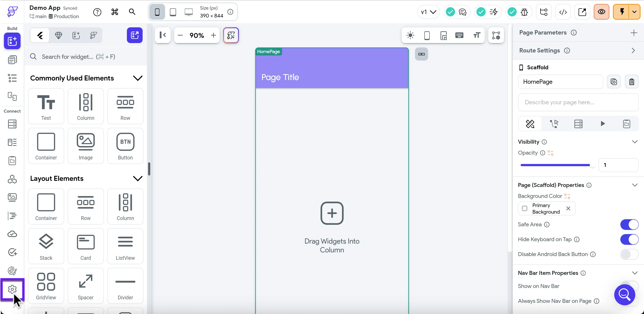Select the tablet device size icon
This screenshot has width=644, height=314.
pos(173,12)
